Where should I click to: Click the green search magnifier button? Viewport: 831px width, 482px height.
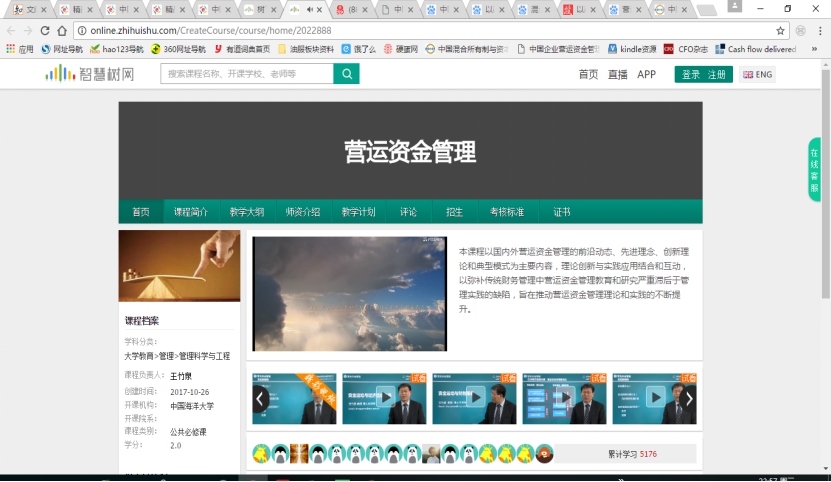tap(346, 74)
